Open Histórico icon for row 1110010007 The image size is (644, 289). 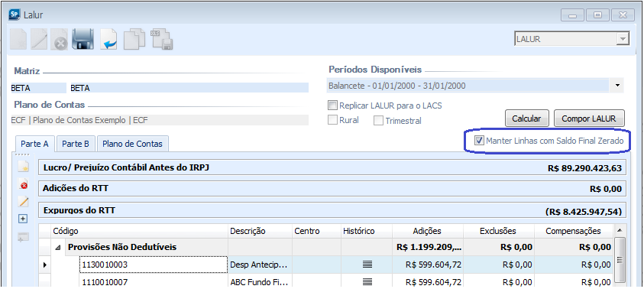pyautogui.click(x=367, y=282)
